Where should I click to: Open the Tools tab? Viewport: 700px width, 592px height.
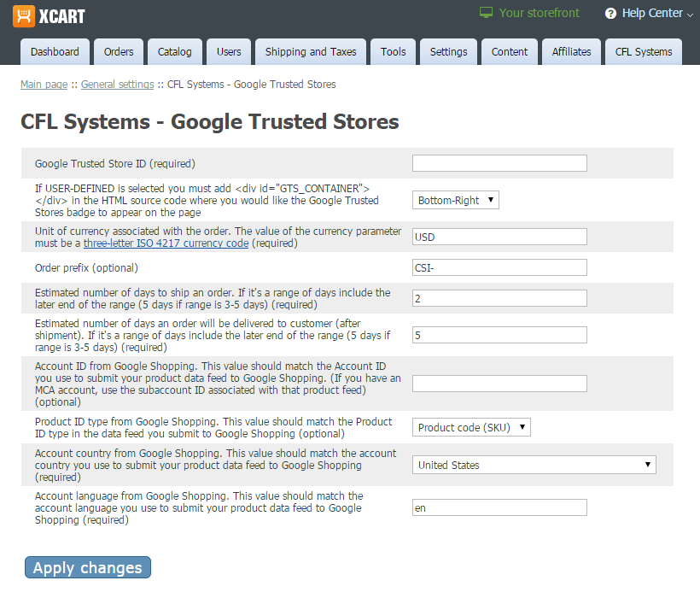coord(394,52)
